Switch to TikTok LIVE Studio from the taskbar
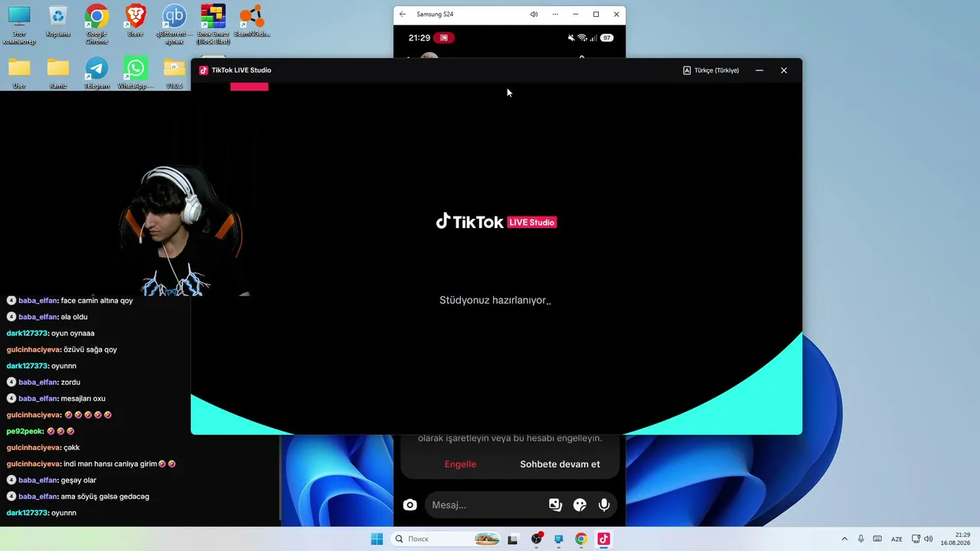Screen dimensions: 980x551 pos(603,539)
